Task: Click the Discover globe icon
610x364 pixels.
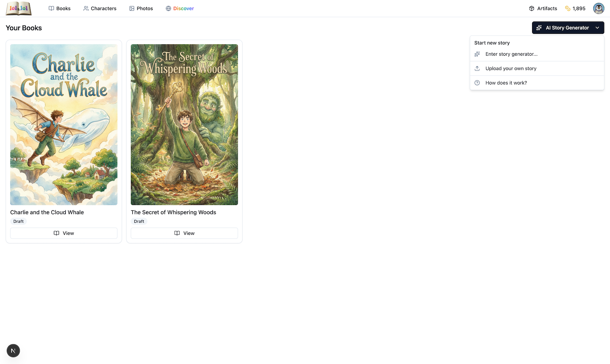Action: coord(168,8)
